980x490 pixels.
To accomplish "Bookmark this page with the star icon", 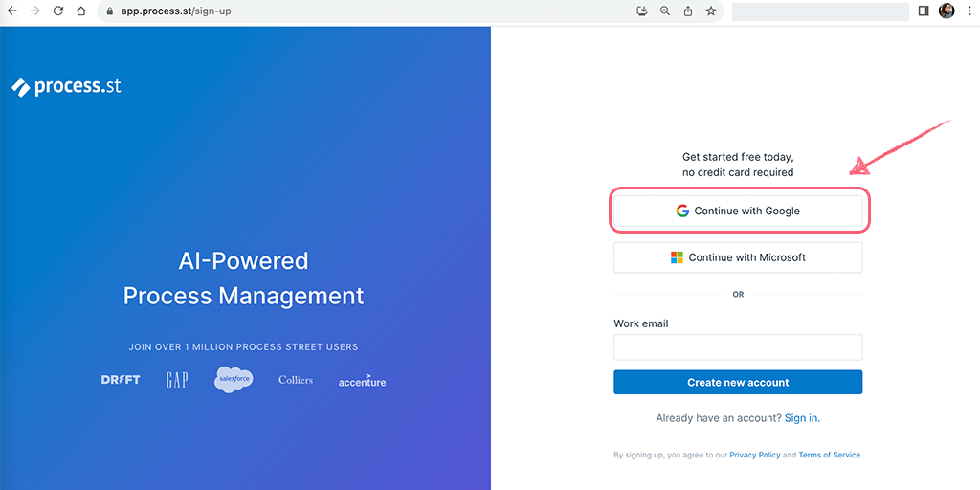I will 711,11.
